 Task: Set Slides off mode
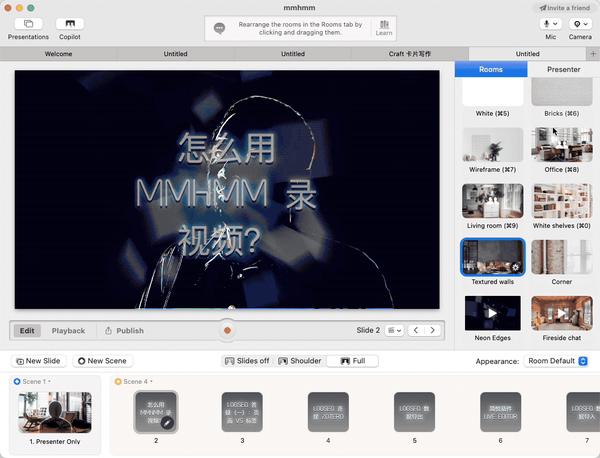click(247, 361)
